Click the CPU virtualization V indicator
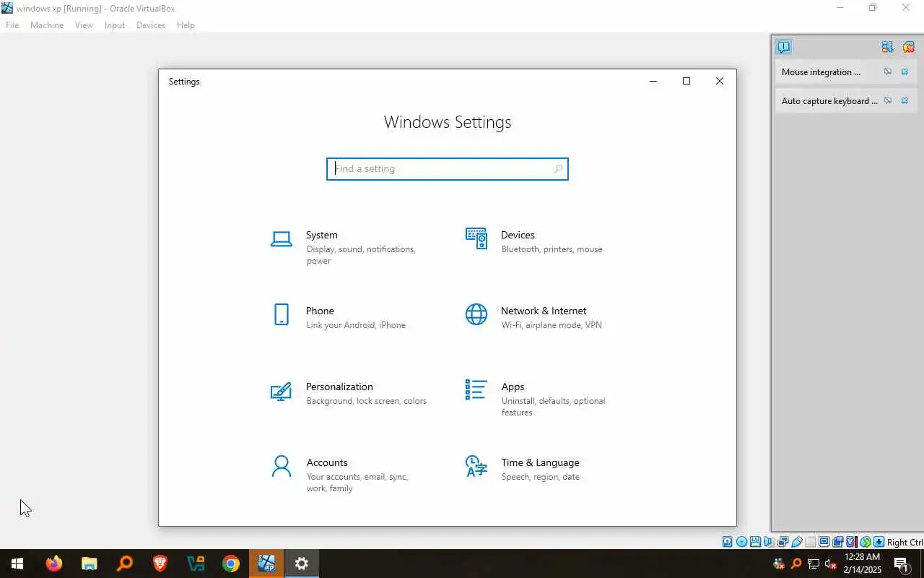Image resolution: width=924 pixels, height=578 pixels. [851, 542]
